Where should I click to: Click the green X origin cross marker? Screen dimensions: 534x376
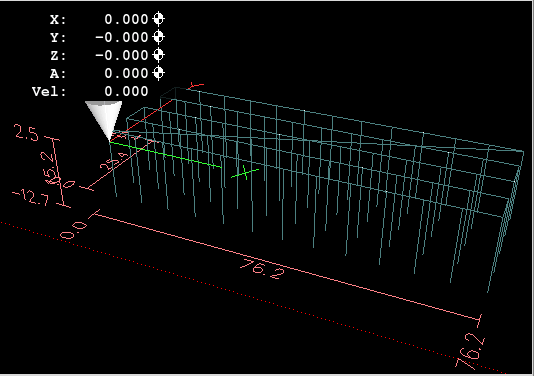[x=245, y=173]
